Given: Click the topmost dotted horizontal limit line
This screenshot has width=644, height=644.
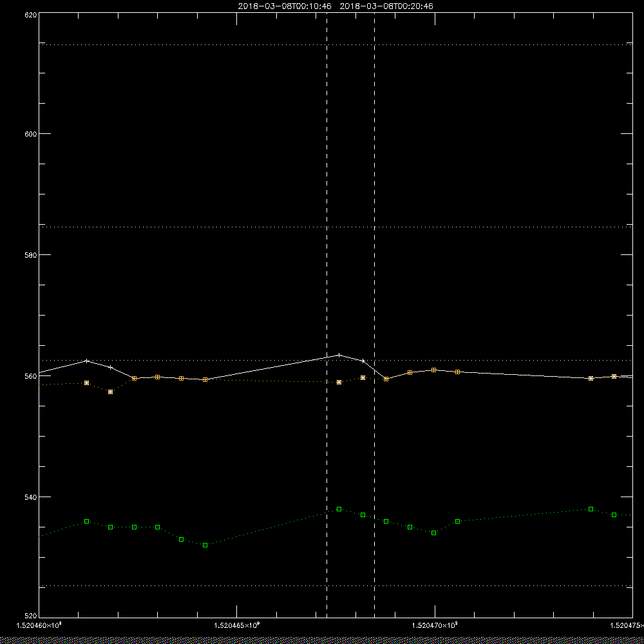Looking at the screenshot, I should pos(336,44).
